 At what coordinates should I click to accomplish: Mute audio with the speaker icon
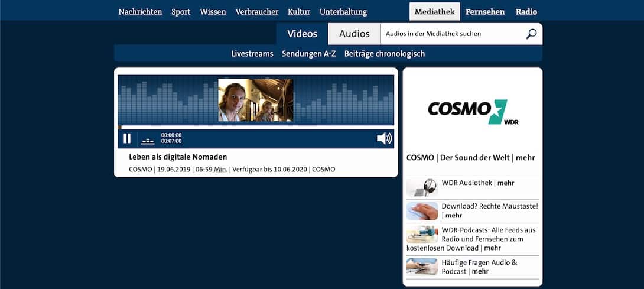pos(385,138)
